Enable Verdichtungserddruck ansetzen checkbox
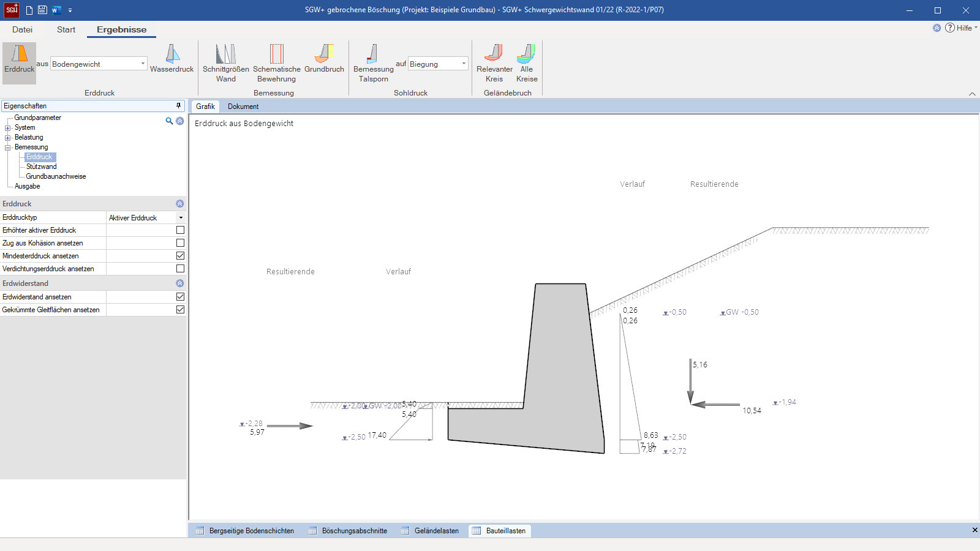This screenshot has width=980, height=551. point(180,269)
